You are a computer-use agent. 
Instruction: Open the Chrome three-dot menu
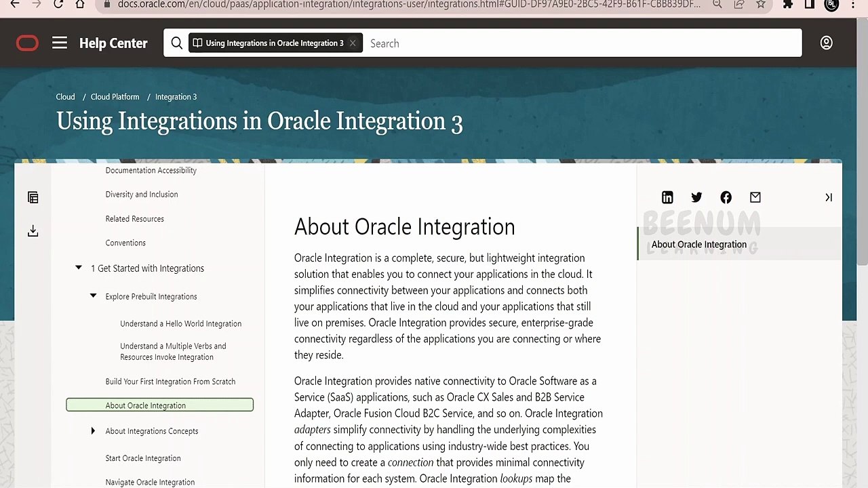[853, 4]
